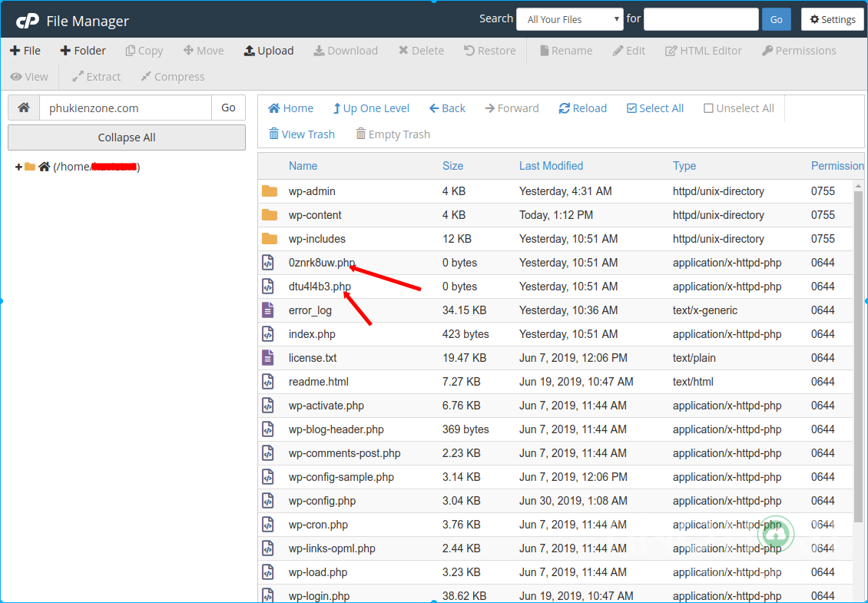The image size is (868, 603).
Task: Select the wp-blog-header.php file name
Action: (336, 429)
